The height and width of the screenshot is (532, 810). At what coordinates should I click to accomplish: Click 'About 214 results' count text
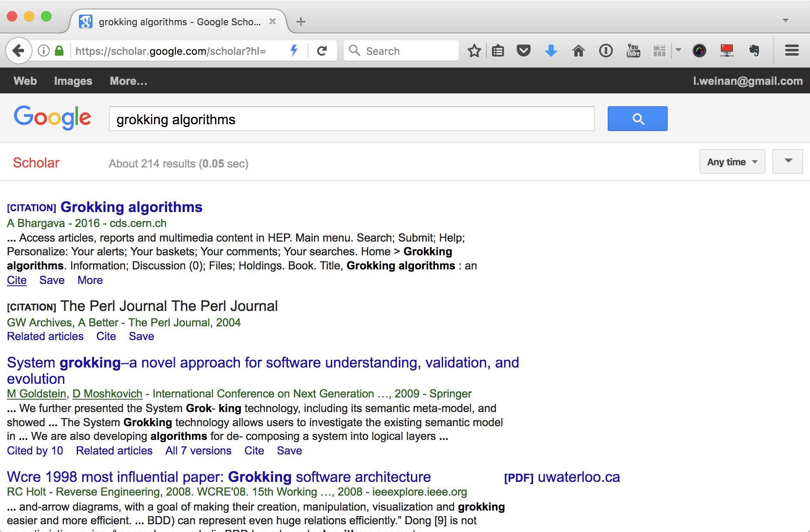coord(152,164)
